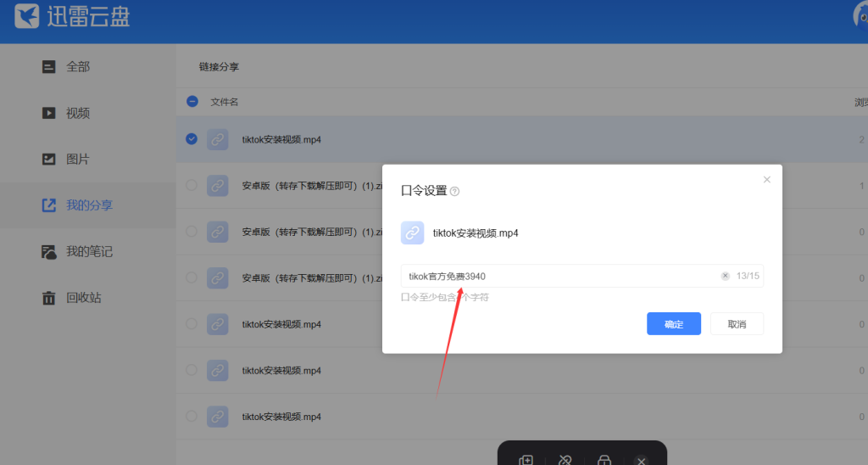The height and width of the screenshot is (465, 868).
Task: Clear the password text with the X icon
Action: (x=725, y=276)
